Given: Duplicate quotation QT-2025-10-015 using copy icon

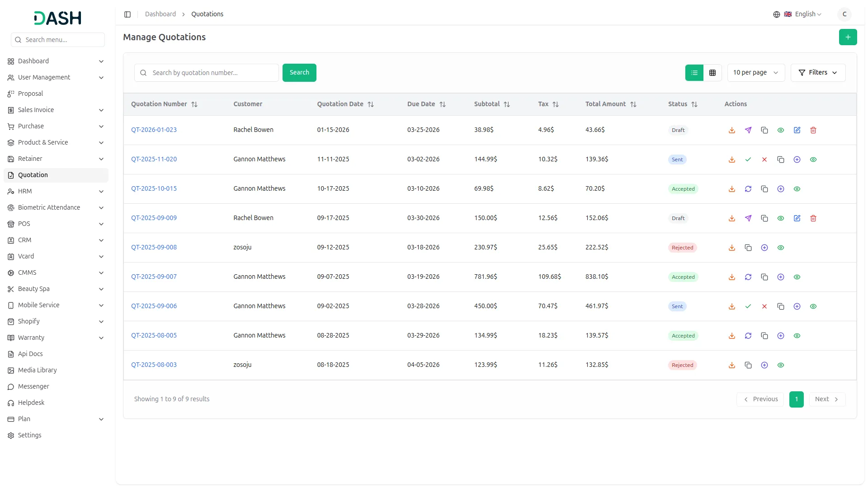Looking at the screenshot, I should [764, 189].
